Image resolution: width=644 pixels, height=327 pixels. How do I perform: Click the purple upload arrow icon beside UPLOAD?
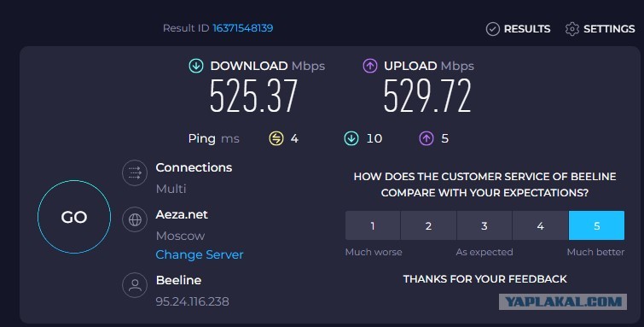pos(370,66)
